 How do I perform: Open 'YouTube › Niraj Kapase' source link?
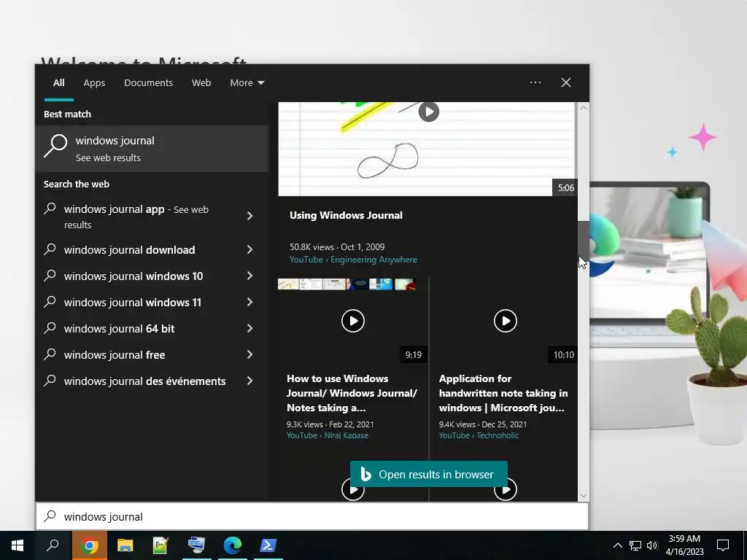[x=328, y=435]
